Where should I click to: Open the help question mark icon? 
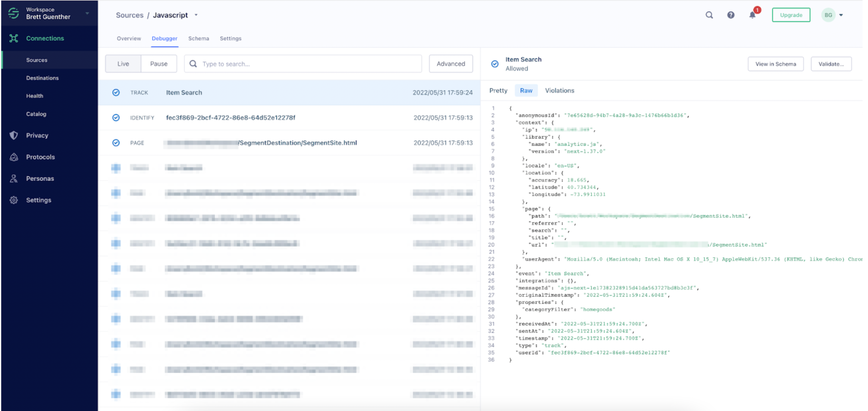pyautogui.click(x=731, y=15)
